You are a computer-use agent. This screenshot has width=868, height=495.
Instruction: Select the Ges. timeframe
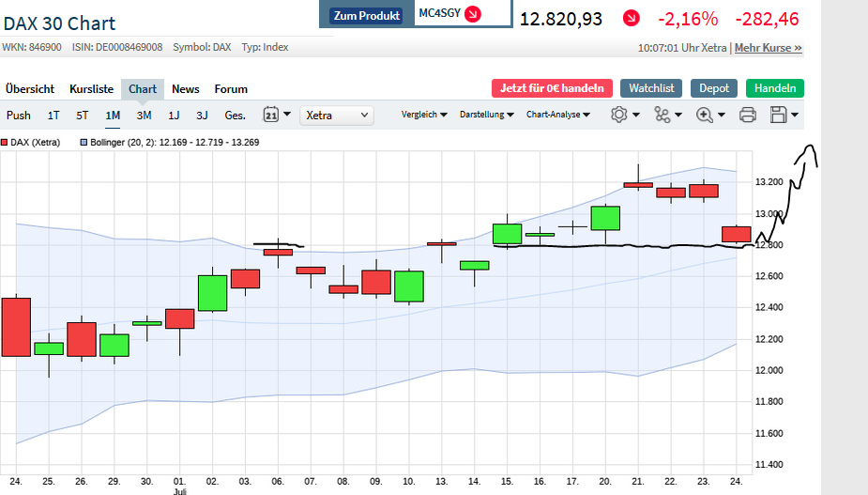[235, 116]
